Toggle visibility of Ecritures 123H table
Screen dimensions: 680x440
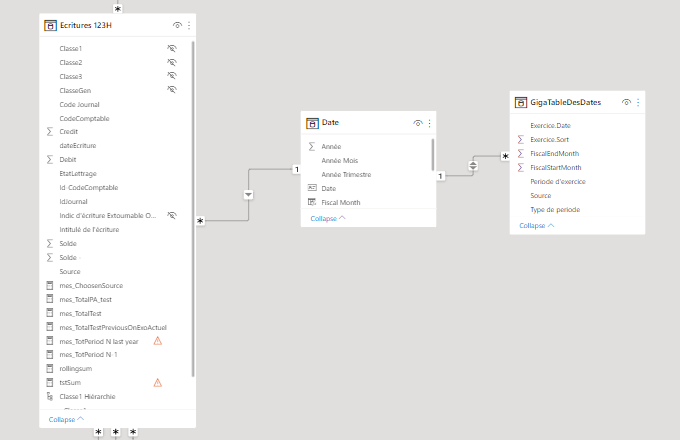click(x=177, y=26)
